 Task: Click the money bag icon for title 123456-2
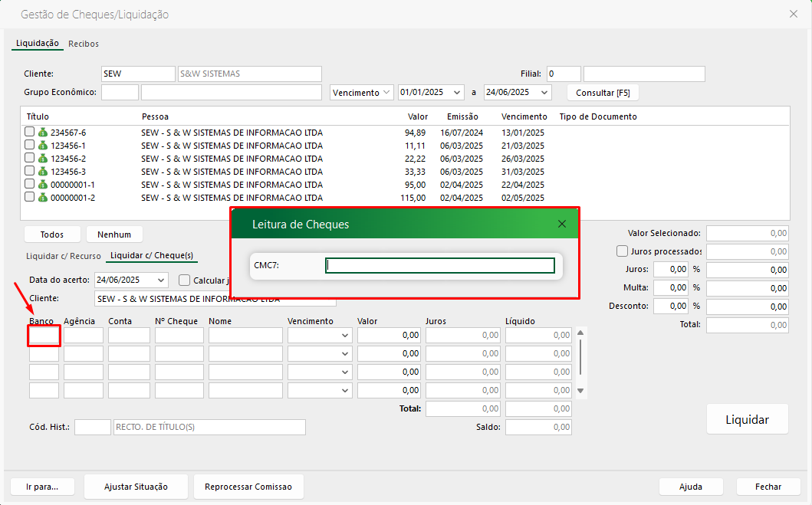pyautogui.click(x=43, y=159)
